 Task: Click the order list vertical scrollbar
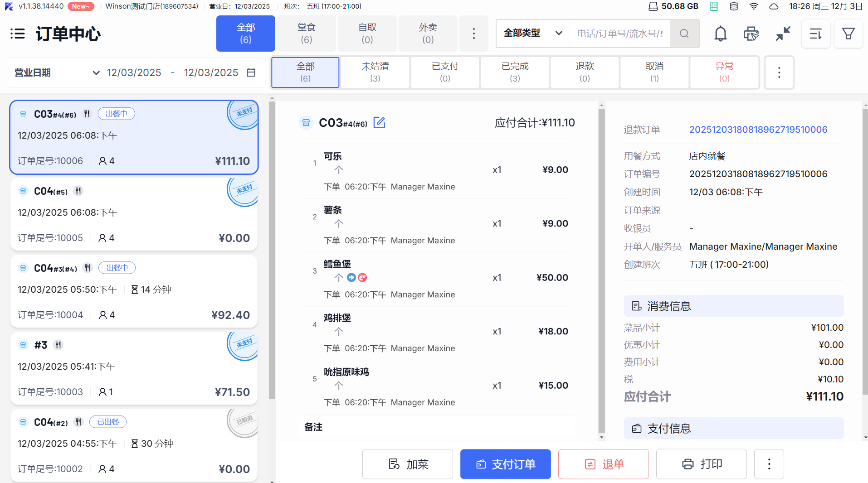(x=272, y=249)
